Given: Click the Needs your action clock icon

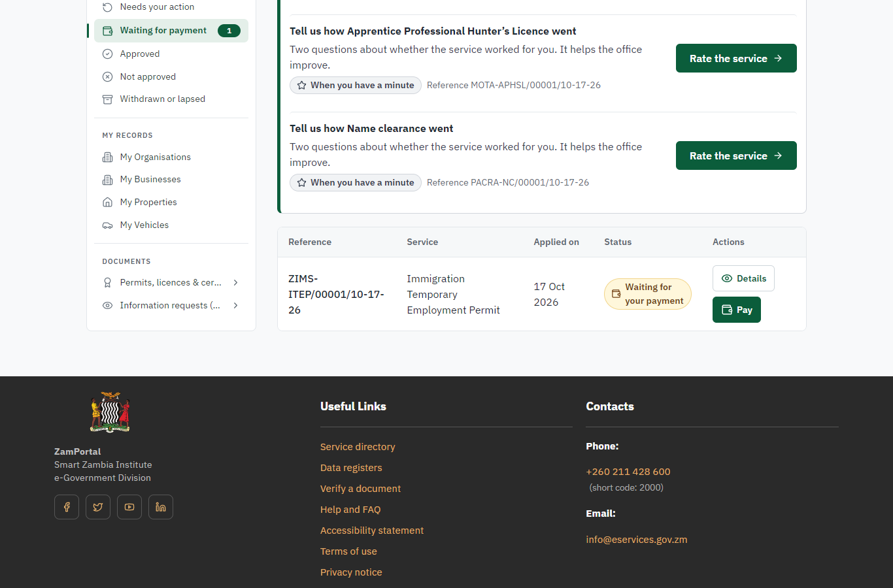Looking at the screenshot, I should pos(108,7).
